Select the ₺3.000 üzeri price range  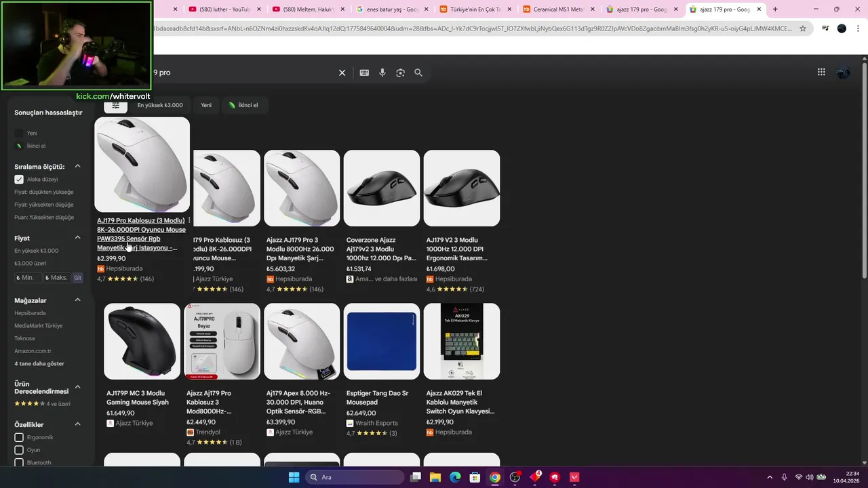31,263
